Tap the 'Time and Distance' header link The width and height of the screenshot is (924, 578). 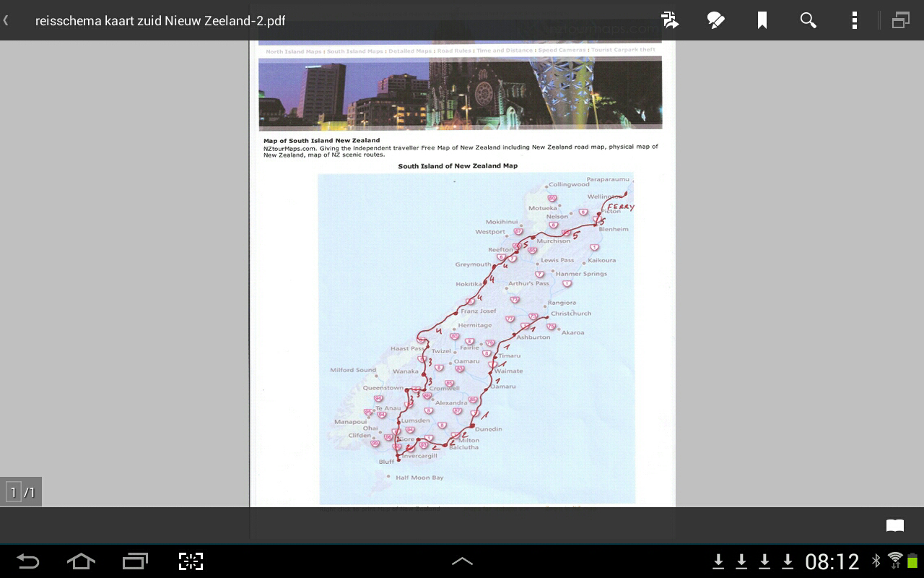[x=505, y=51]
